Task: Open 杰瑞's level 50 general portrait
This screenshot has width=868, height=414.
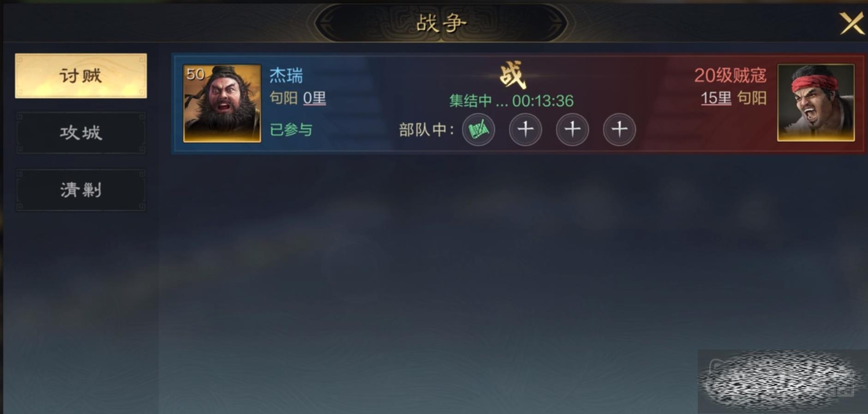Action: (222, 103)
